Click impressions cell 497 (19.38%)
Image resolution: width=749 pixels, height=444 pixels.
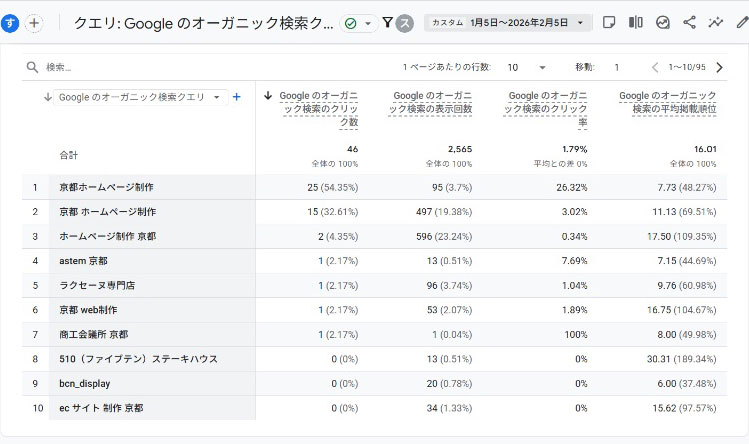pos(444,212)
